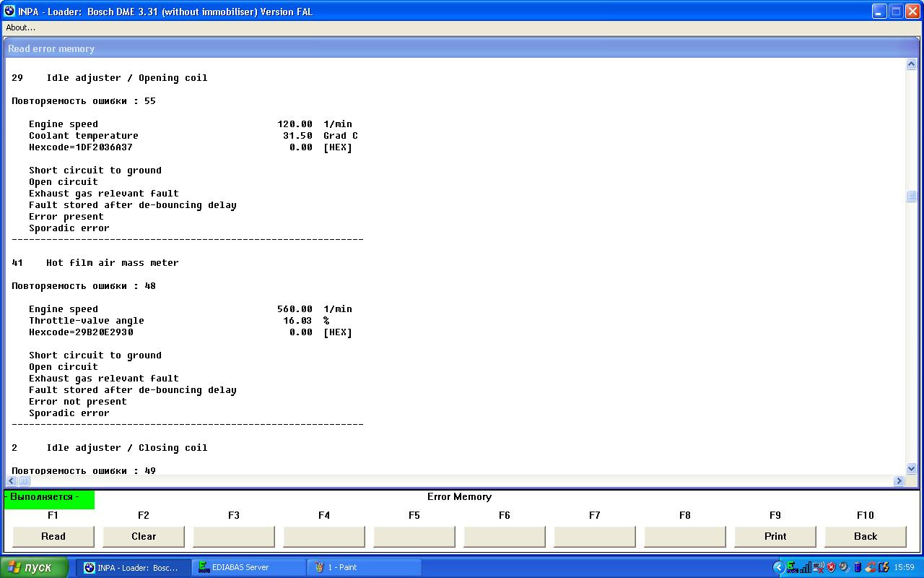This screenshot has width=924, height=578.
Task: Click the Clear button under F2
Action: coord(144,536)
